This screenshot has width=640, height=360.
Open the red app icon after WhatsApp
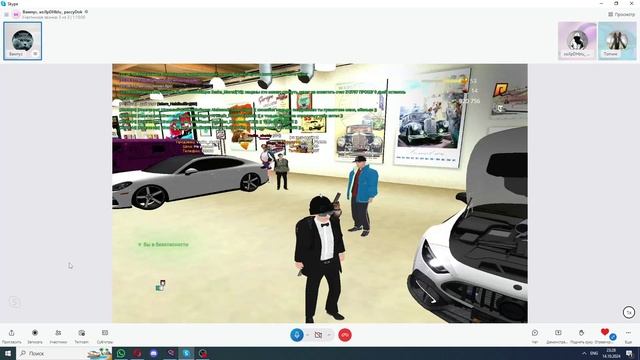click(137, 353)
